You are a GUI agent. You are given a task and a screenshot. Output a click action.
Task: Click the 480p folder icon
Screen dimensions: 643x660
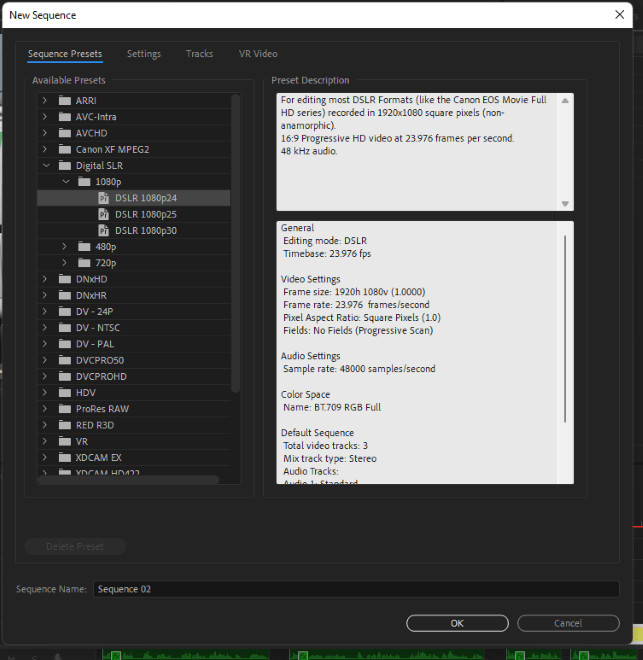pos(84,247)
